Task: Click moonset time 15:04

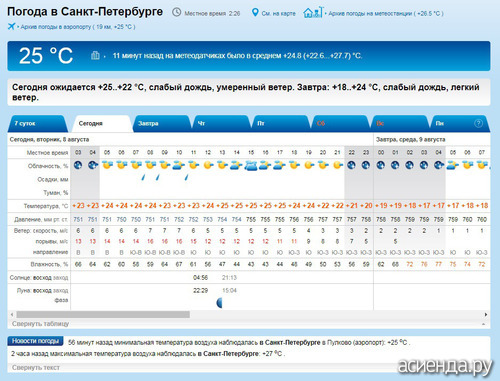Action: pos(229,291)
